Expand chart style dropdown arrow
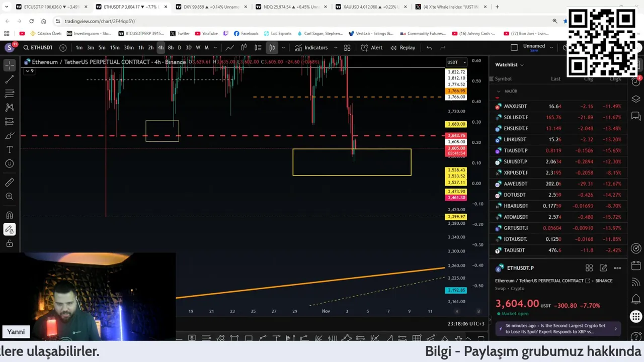The image size is (644, 362). (283, 48)
